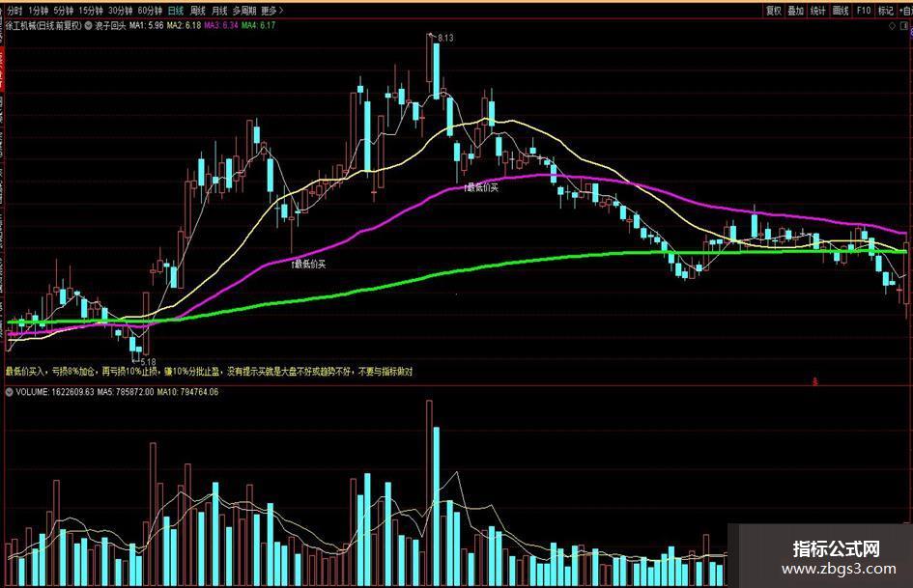The width and height of the screenshot is (913, 588).
Task: Switch to the 分时 intraday view
Action: [x=14, y=11]
